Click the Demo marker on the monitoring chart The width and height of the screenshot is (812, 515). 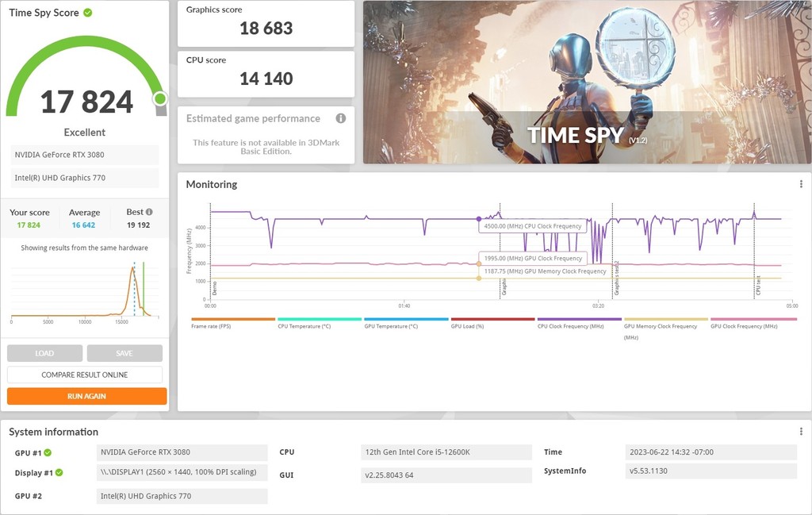pyautogui.click(x=214, y=289)
